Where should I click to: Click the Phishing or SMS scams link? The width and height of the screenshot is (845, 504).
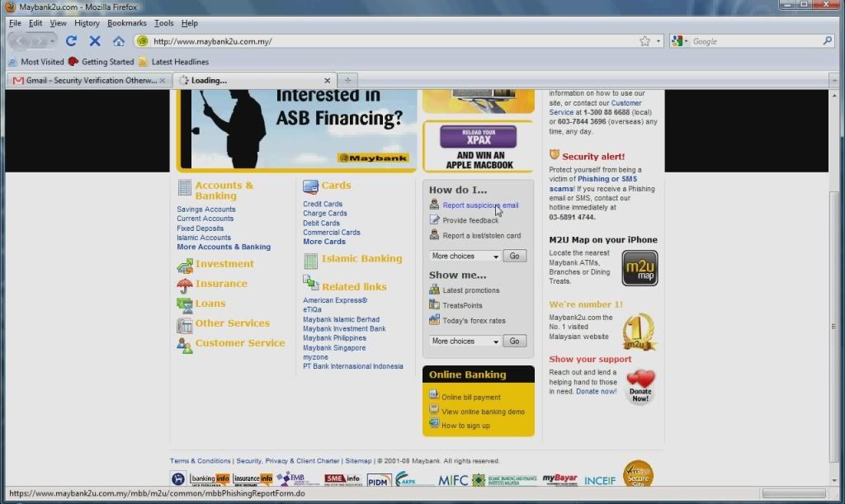[592, 184]
